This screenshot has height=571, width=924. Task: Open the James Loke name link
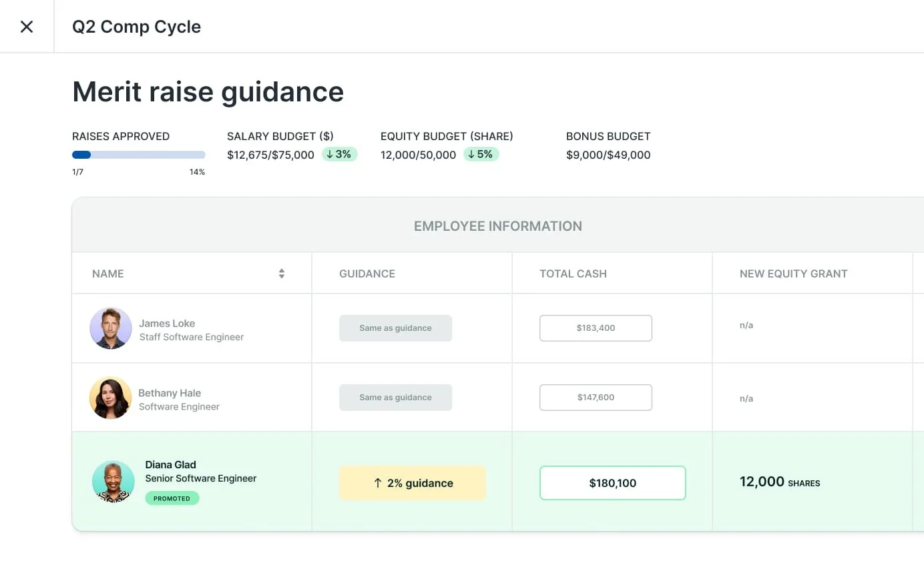tap(167, 324)
